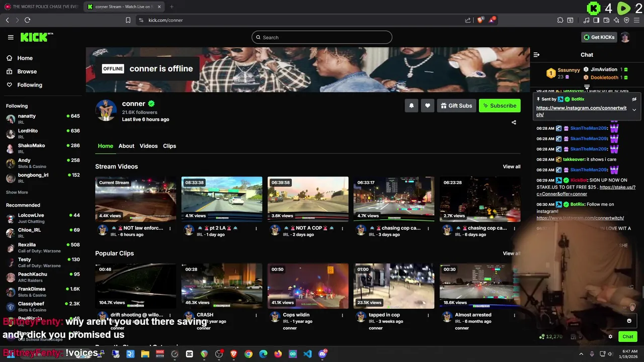Click the Brave VPN shield icon
This screenshot has width=644, height=362.
point(626,20)
